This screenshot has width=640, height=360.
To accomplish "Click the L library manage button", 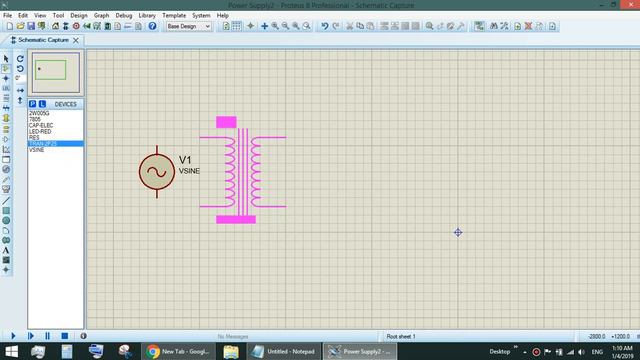I will 42,104.
